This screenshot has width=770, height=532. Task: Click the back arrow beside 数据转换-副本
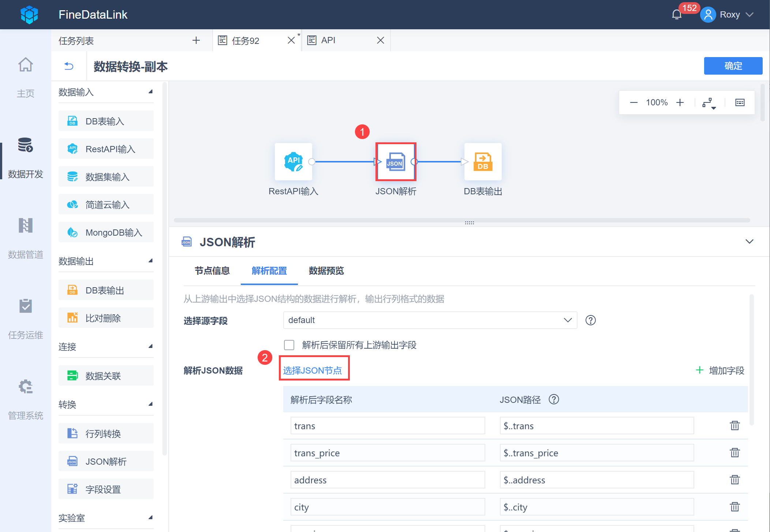click(69, 66)
